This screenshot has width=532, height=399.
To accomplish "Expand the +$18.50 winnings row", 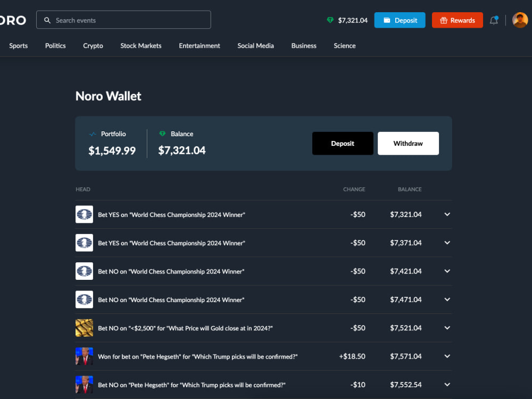I will [x=447, y=356].
